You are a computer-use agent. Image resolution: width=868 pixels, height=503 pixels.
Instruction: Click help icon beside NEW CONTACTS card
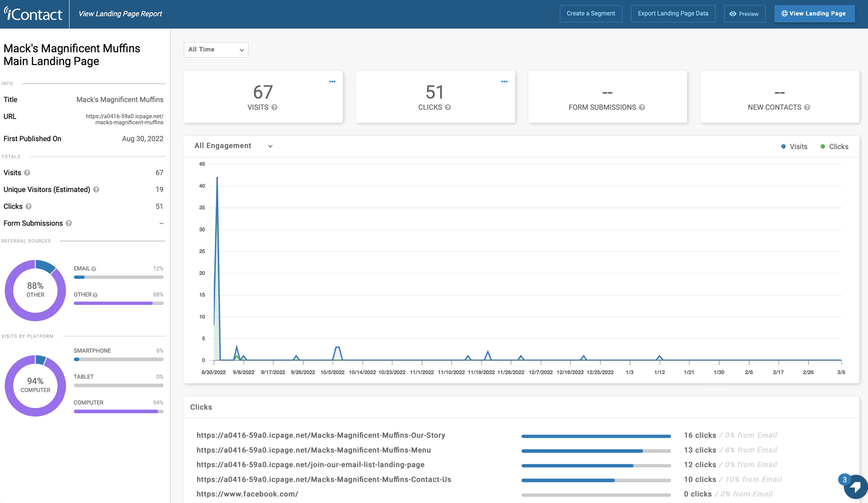(x=807, y=107)
